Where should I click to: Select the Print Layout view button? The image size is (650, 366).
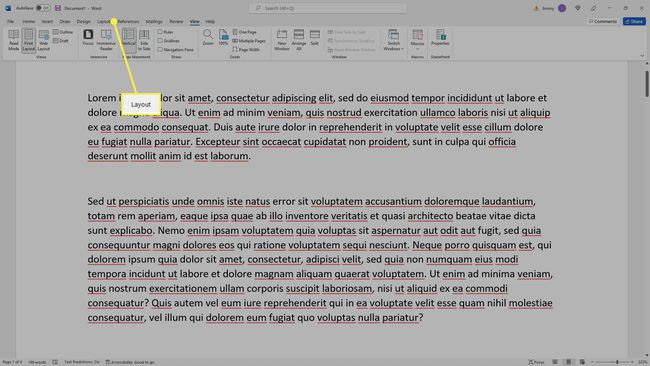click(28, 40)
